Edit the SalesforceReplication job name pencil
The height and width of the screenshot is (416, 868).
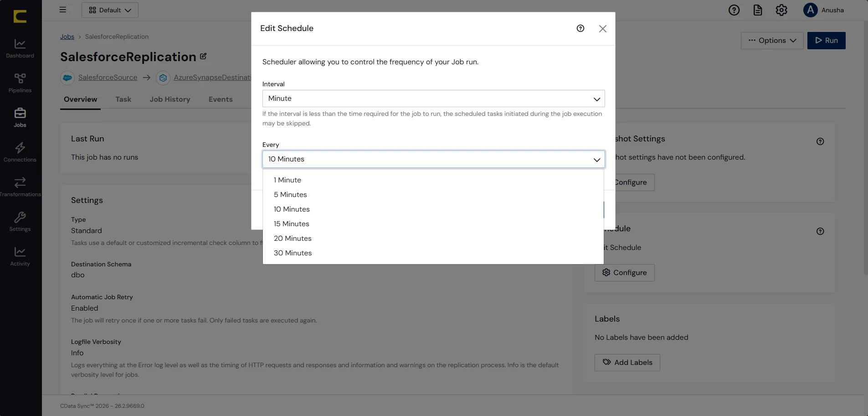203,56
